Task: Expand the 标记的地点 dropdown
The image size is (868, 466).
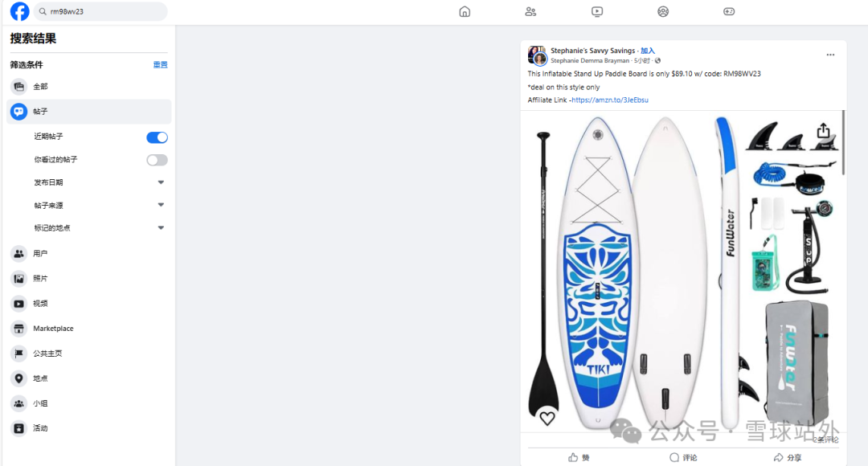Action: pyautogui.click(x=161, y=227)
